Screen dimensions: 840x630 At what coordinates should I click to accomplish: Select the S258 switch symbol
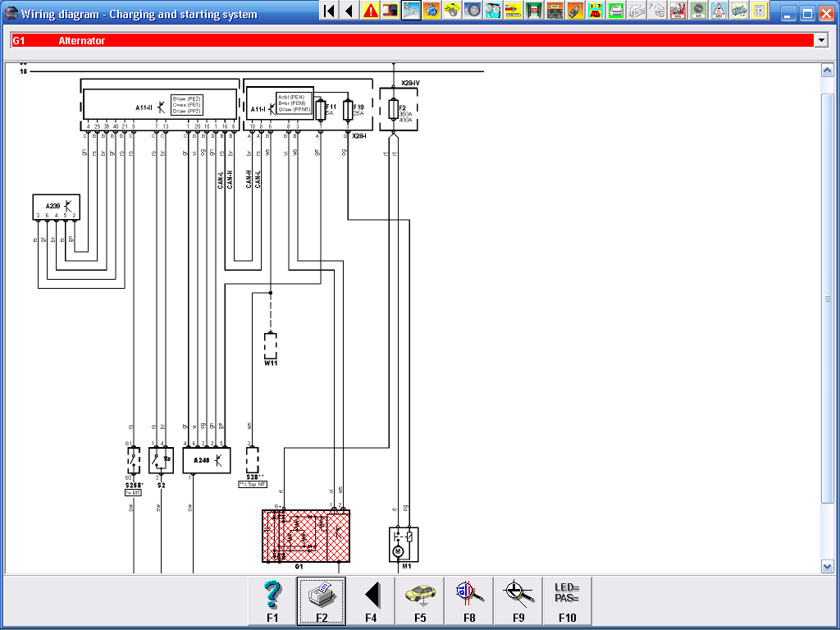pos(134,460)
